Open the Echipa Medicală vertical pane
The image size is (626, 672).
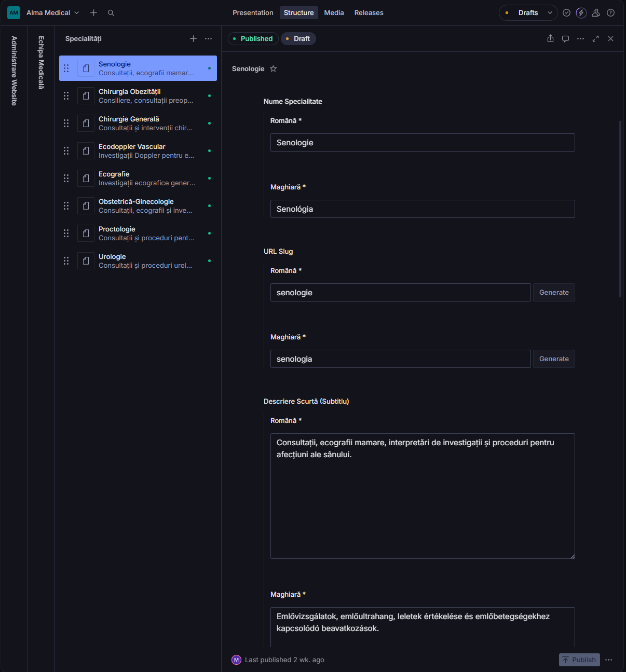click(x=41, y=63)
